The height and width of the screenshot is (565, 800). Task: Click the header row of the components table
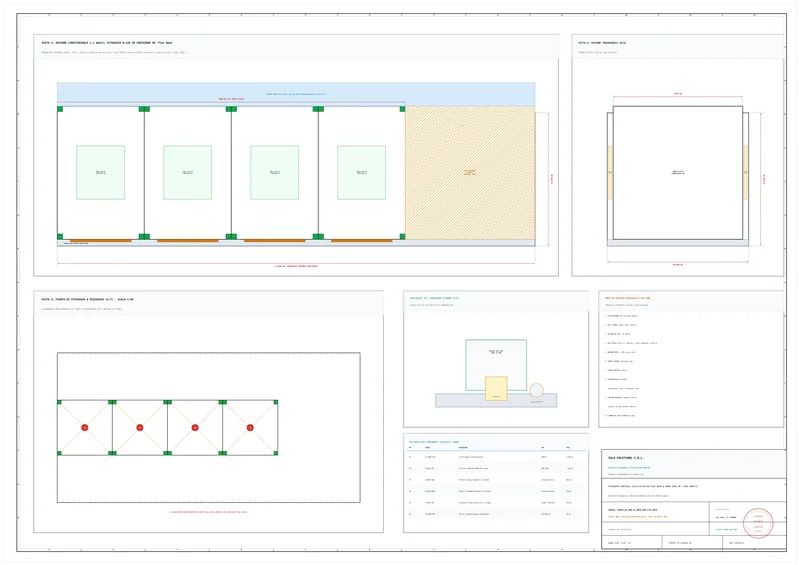tap(496, 448)
